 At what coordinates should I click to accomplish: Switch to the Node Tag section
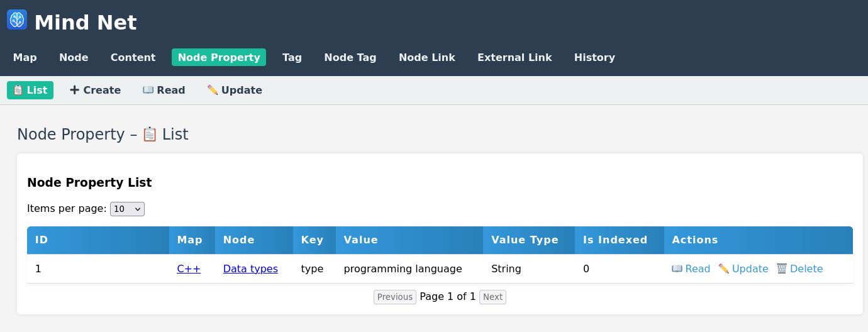(x=350, y=57)
